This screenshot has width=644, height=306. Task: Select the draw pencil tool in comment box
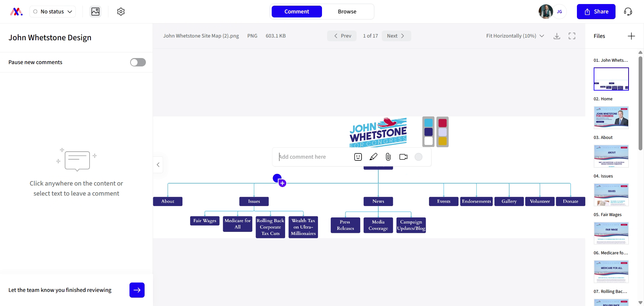(x=373, y=157)
